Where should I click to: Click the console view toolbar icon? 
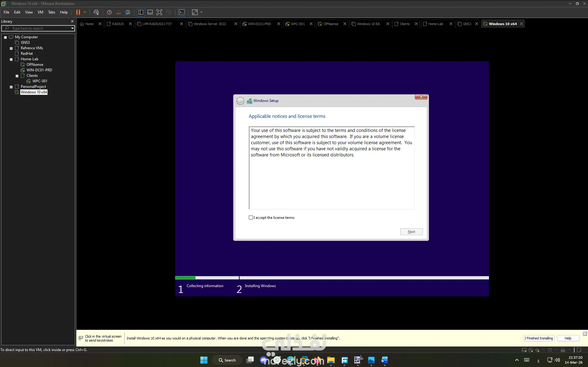click(182, 12)
